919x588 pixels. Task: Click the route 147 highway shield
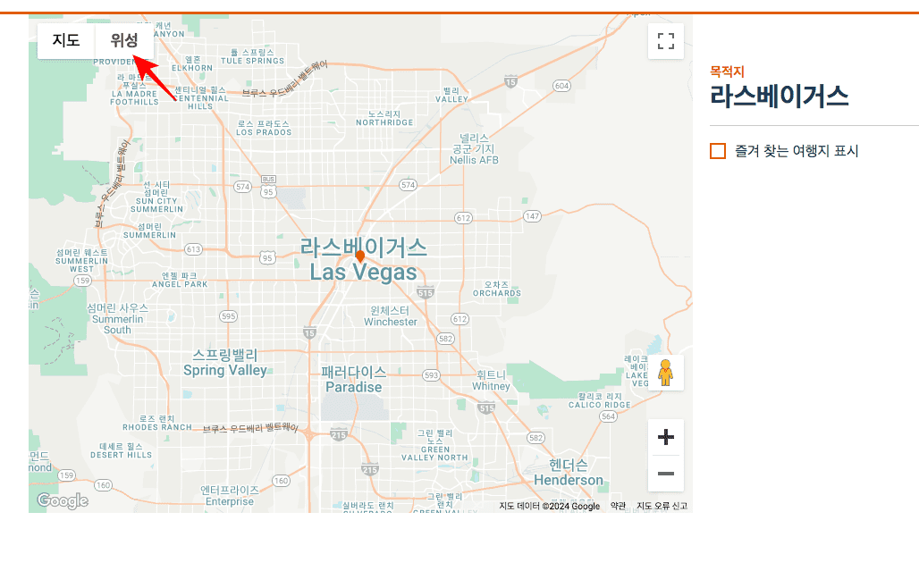point(532,216)
